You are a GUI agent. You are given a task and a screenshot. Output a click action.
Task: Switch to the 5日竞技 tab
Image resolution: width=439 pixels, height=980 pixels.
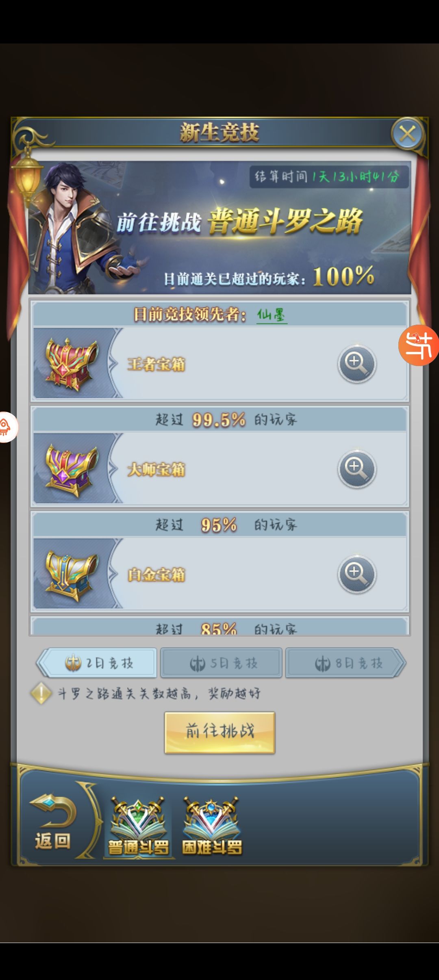tap(222, 663)
